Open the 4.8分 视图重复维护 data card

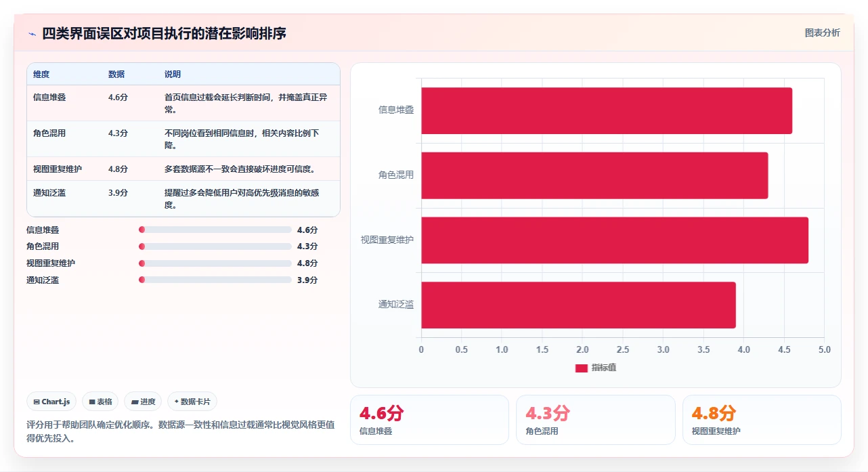coord(762,420)
